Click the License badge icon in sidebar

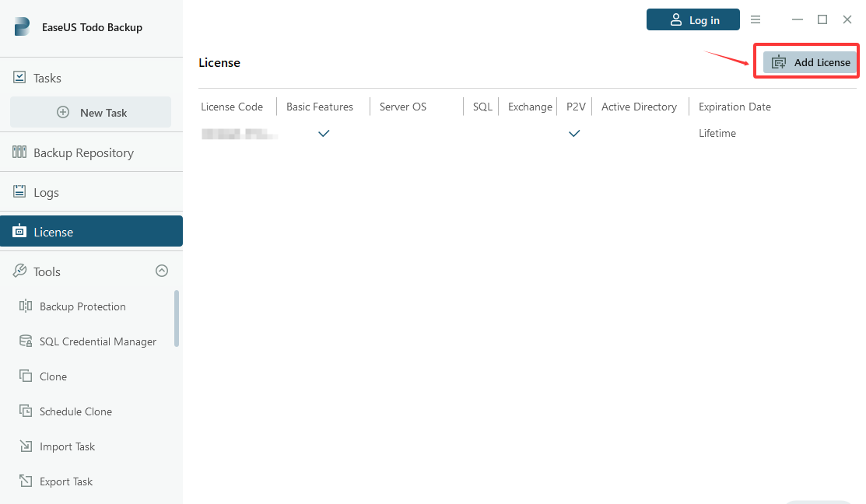tap(19, 231)
